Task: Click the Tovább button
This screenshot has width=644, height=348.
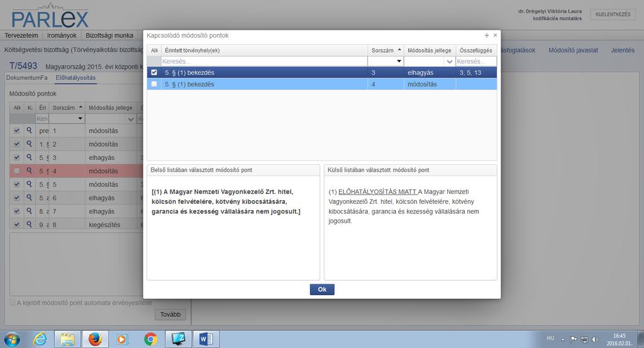Action: tap(170, 314)
